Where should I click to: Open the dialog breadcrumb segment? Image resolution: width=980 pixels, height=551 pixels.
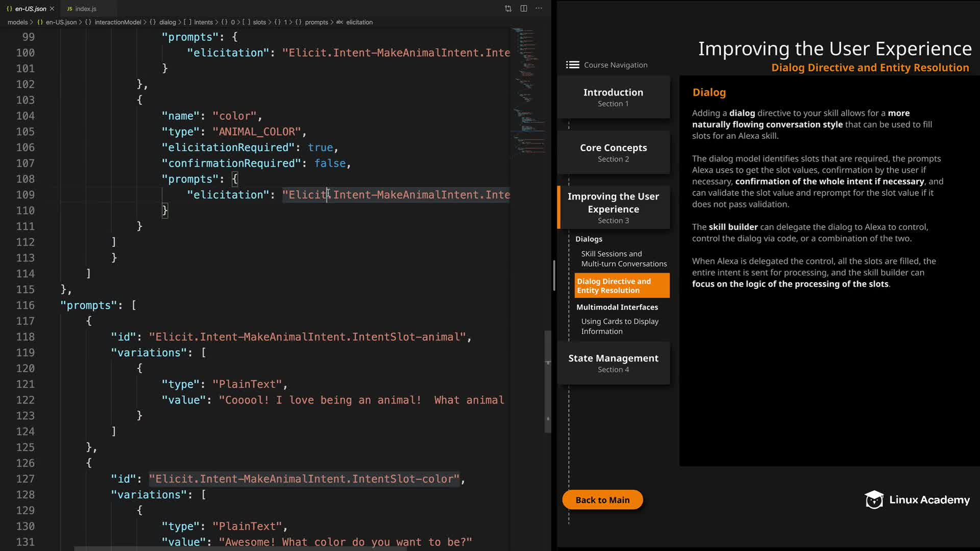167,22
